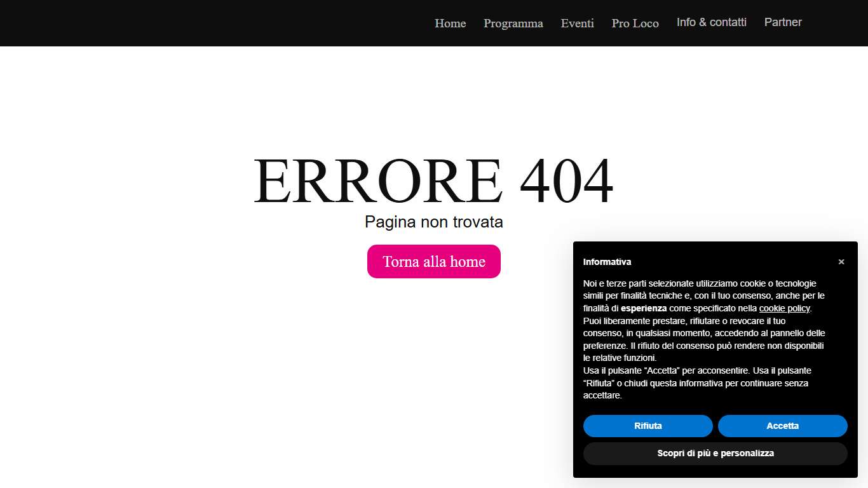Select Eventi in the navigation bar
Image resolution: width=868 pixels, height=488 pixels.
[577, 24]
